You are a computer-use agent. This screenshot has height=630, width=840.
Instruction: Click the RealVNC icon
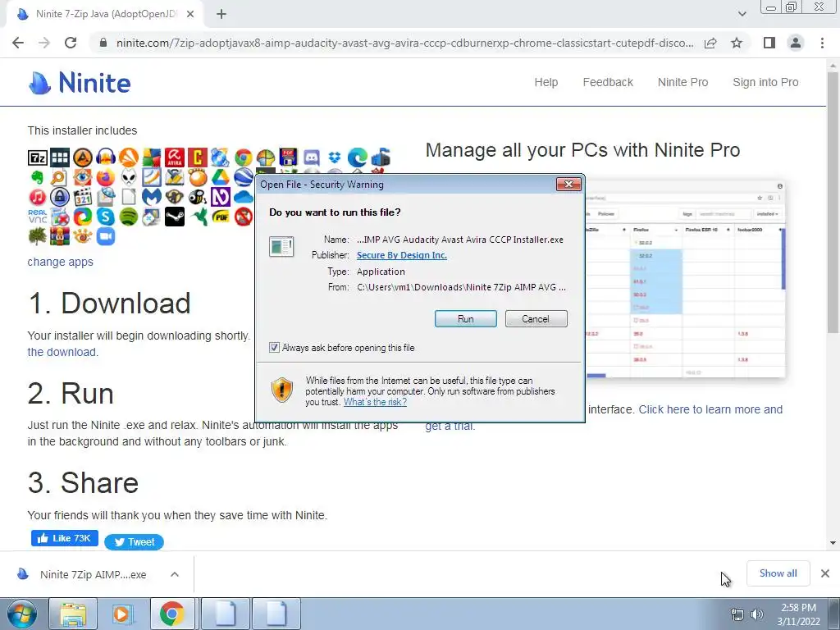click(38, 217)
